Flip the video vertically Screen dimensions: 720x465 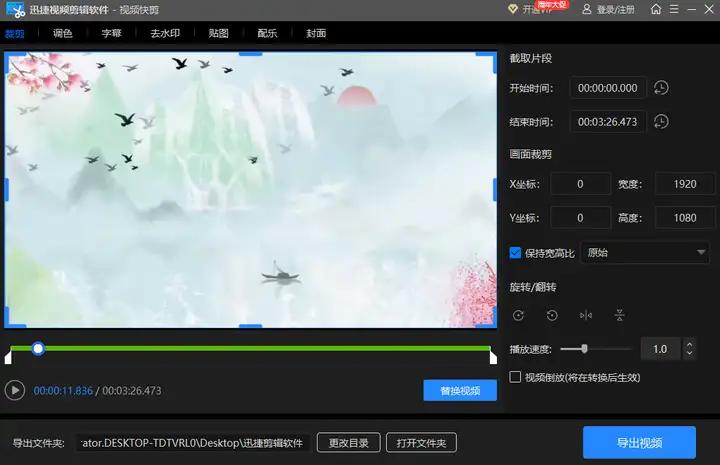[x=620, y=316]
